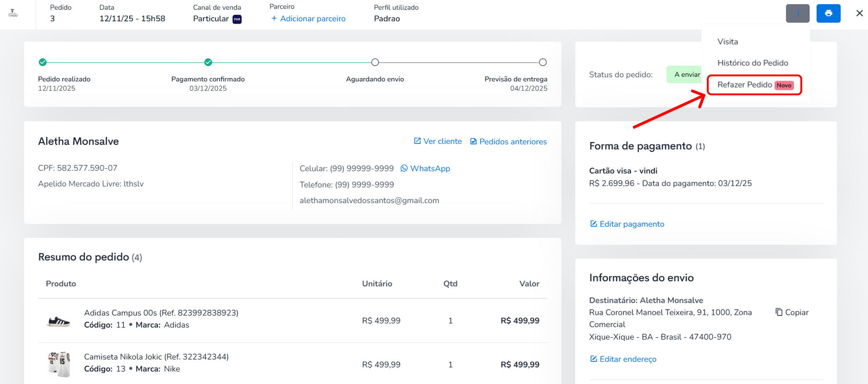Click the bold R$ 499,99 total for Adidas
This screenshot has height=384, width=868.
[520, 321]
